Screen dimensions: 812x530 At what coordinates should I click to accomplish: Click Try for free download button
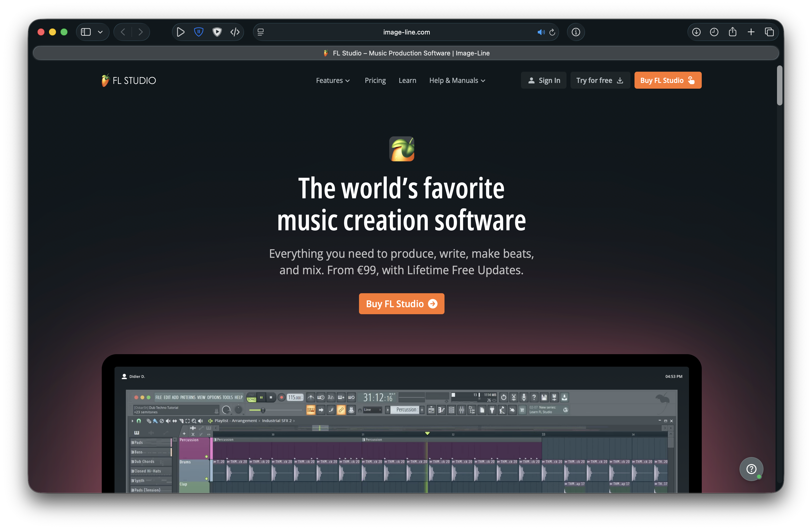(600, 80)
